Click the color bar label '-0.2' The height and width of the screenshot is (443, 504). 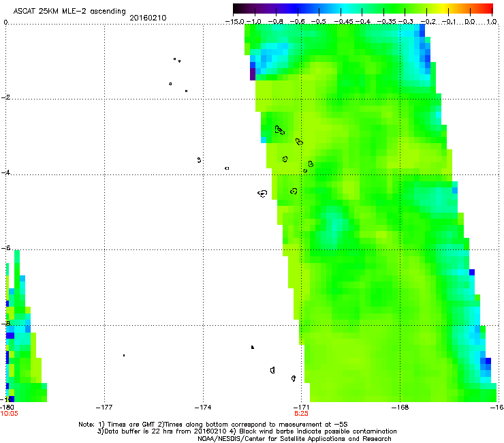(428, 22)
